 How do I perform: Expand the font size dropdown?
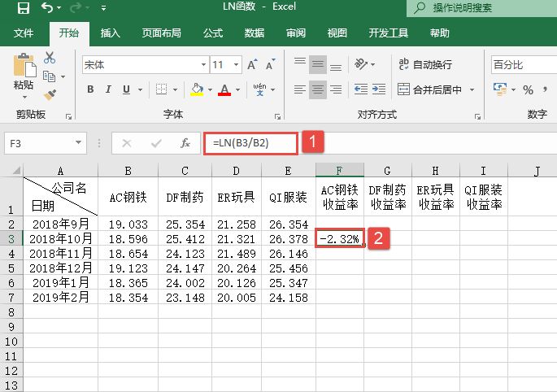click(235, 64)
